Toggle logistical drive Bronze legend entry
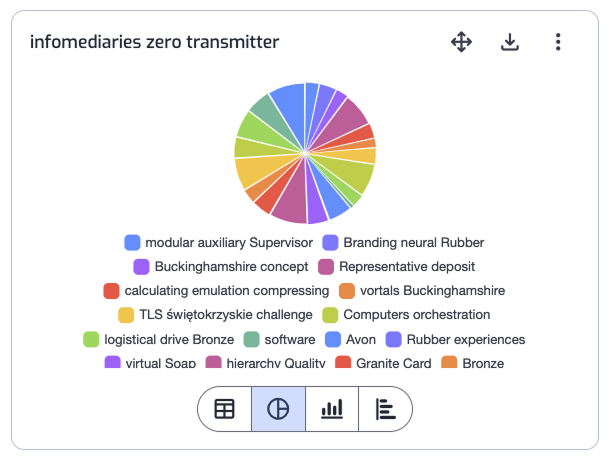Viewport: 610px width, 465px height. pyautogui.click(x=159, y=339)
